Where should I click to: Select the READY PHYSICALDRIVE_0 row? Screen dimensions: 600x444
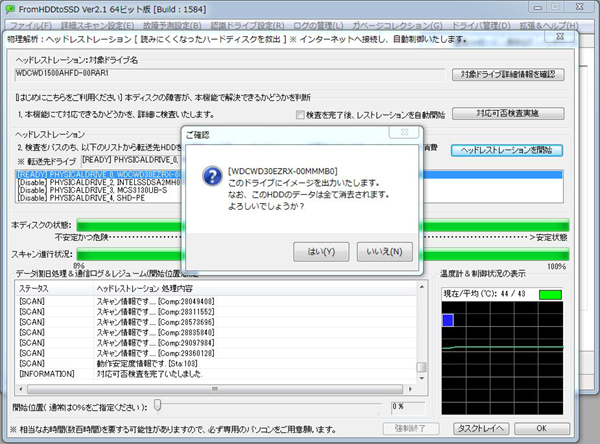(x=289, y=175)
